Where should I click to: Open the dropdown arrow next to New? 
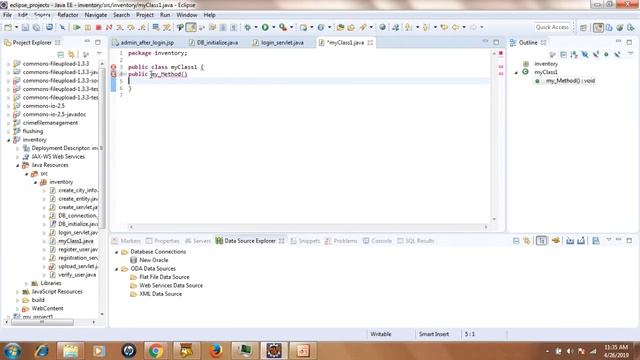point(16,27)
